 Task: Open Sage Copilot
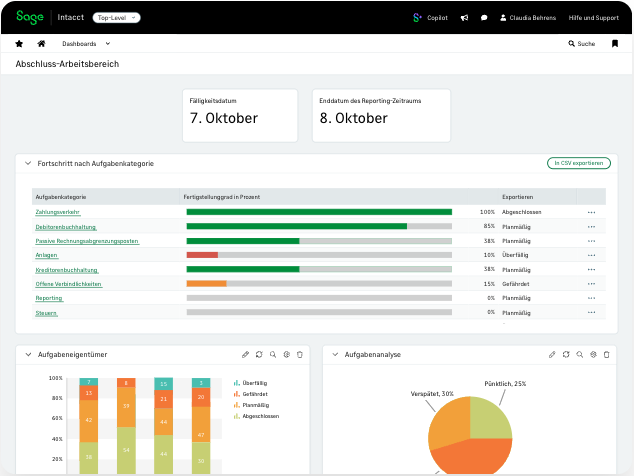click(x=430, y=18)
